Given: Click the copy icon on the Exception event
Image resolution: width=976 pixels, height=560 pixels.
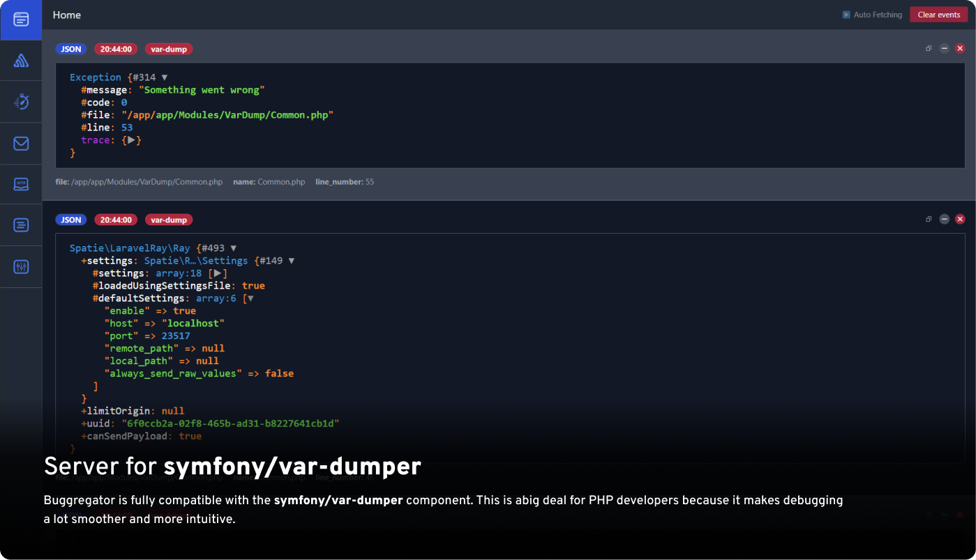Looking at the screenshot, I should click(928, 48).
